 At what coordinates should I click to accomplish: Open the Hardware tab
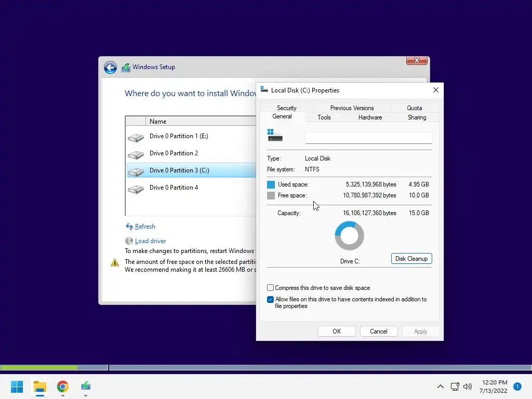370,117
